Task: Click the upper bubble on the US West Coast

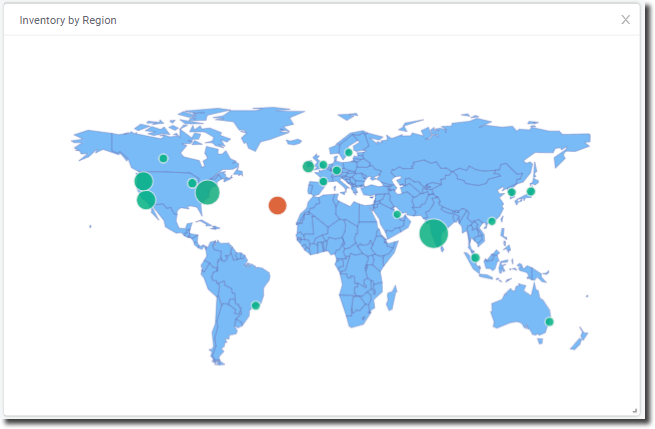Action: [x=143, y=181]
